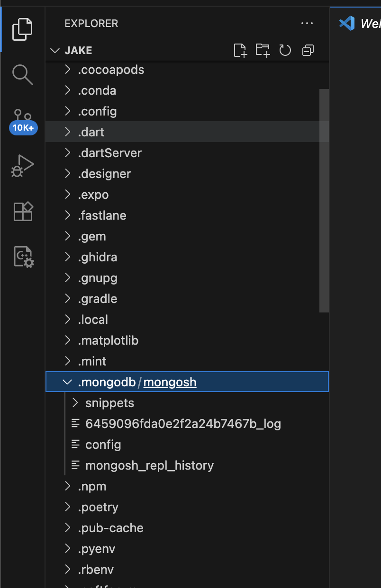Refresh the Explorer tree

pyautogui.click(x=285, y=50)
